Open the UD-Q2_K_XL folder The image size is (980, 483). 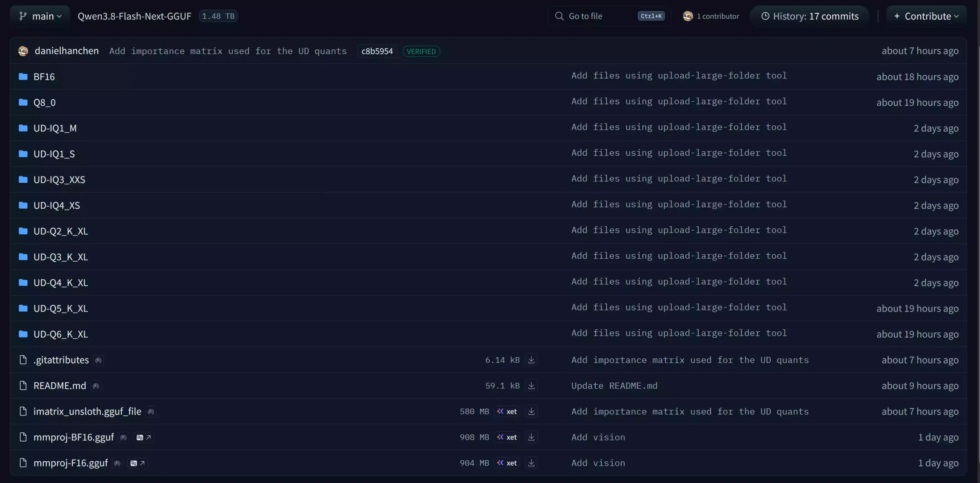click(x=61, y=231)
